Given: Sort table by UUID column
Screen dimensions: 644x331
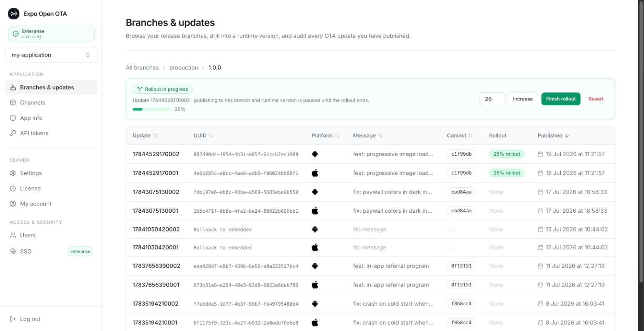Looking at the screenshot, I should coord(203,136).
